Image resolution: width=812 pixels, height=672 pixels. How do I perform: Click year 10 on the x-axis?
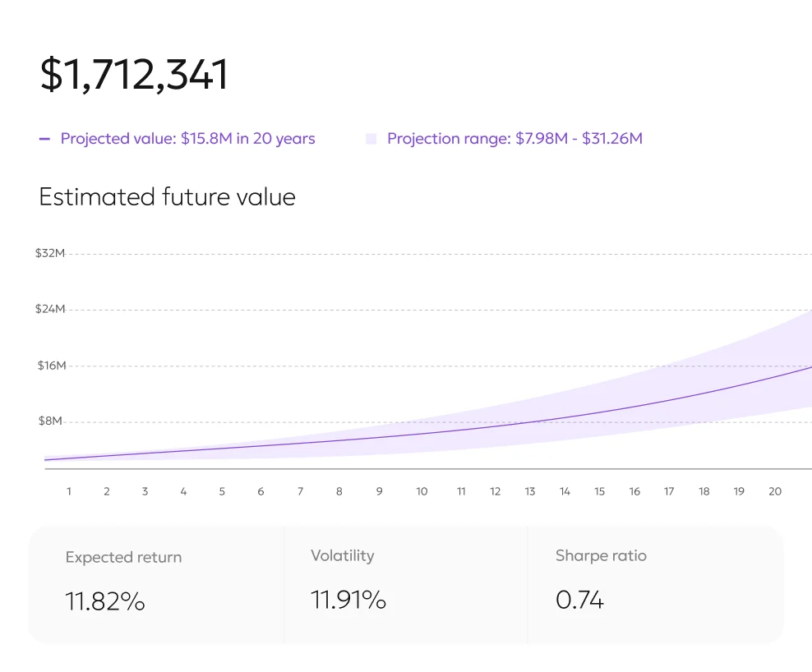[x=422, y=491]
